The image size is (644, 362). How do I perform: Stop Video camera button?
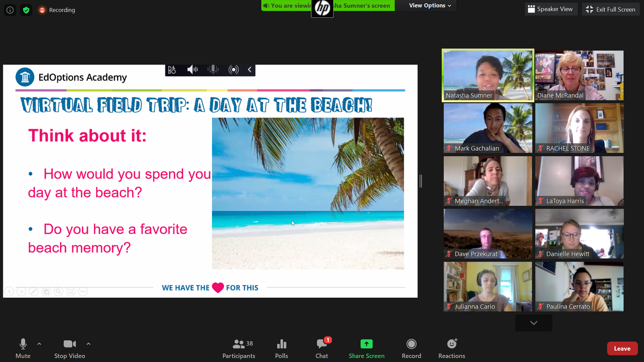pyautogui.click(x=70, y=349)
